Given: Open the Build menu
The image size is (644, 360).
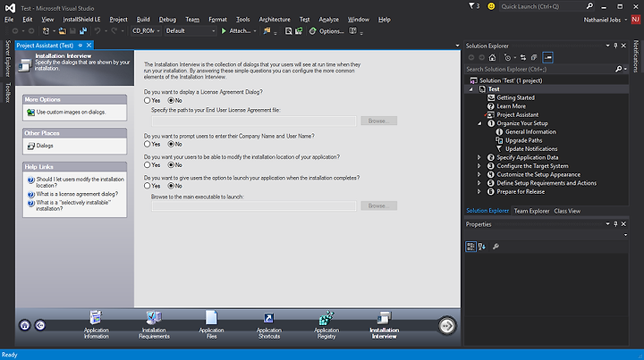Looking at the screenshot, I should click(x=143, y=20).
